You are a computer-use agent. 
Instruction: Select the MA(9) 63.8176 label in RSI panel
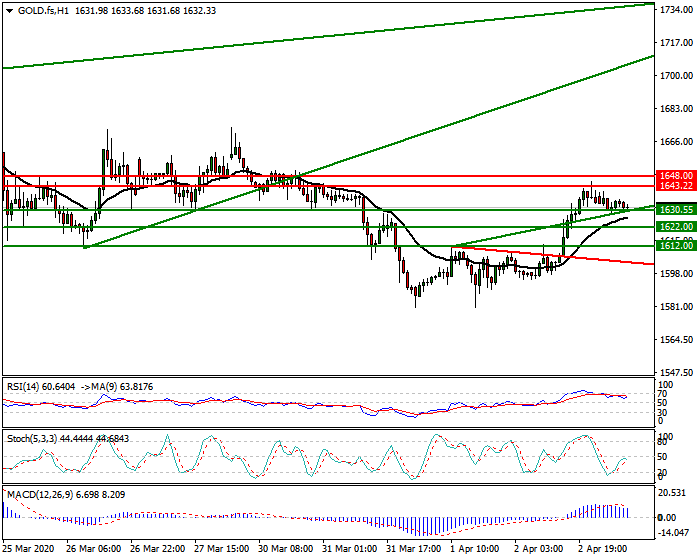pyautogui.click(x=122, y=387)
